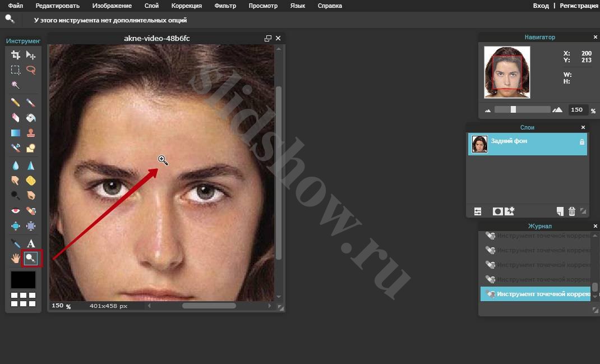Click the Navigator zoom in mountain icon
Screen dimensions: 600x364
(557, 110)
